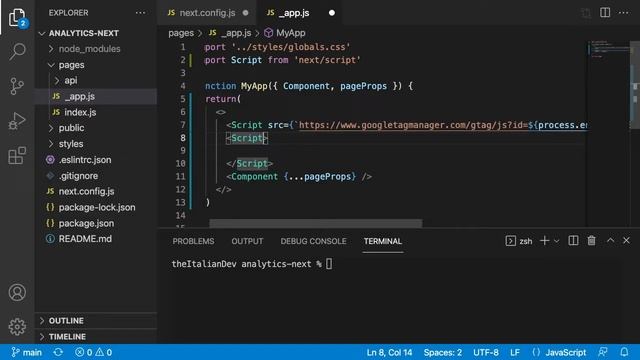This screenshot has height=360, width=640.
Task: Open the Extensions view
Action: pos(17,156)
